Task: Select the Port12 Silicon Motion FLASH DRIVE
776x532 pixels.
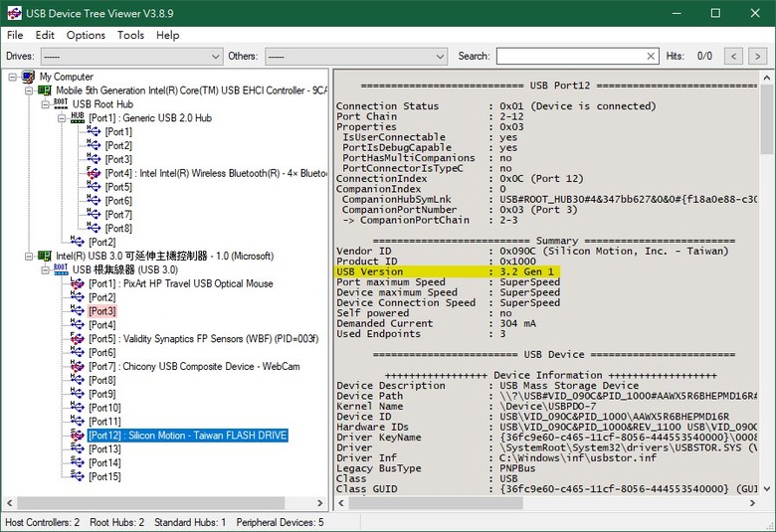Action: tap(188, 436)
